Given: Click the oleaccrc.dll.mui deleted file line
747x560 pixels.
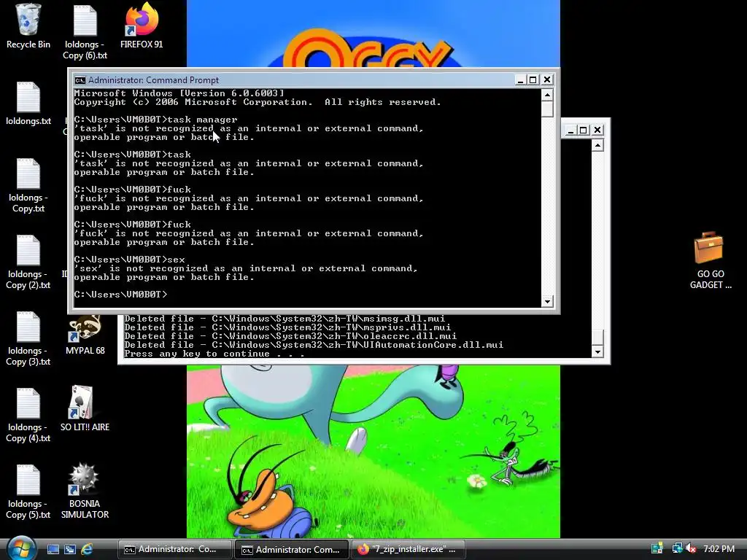Looking at the screenshot, I should coord(290,336).
